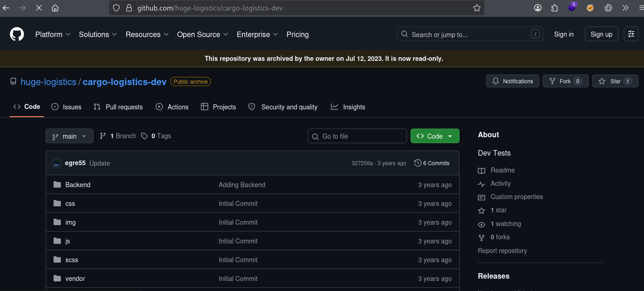
Task: Open the img folder
Action: point(70,222)
